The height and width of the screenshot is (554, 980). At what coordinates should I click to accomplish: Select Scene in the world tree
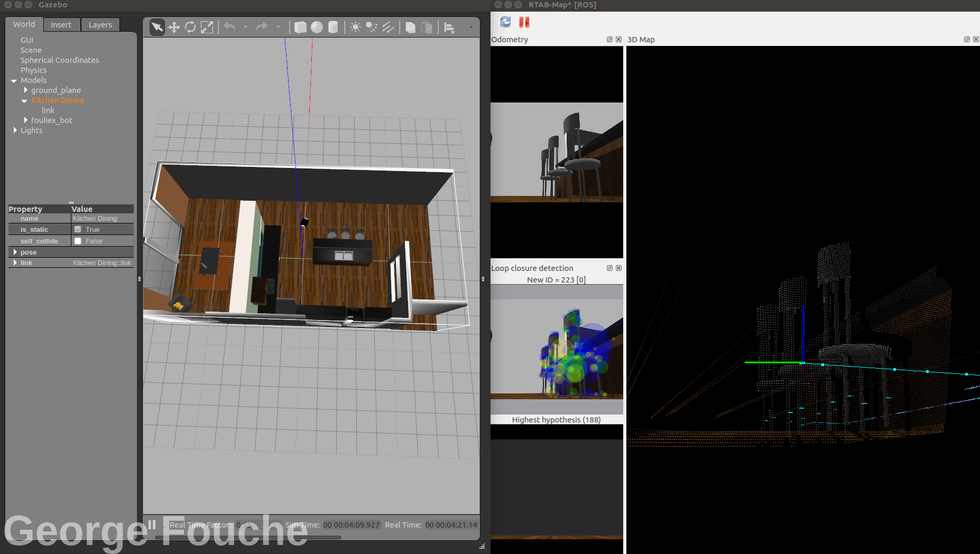(31, 50)
